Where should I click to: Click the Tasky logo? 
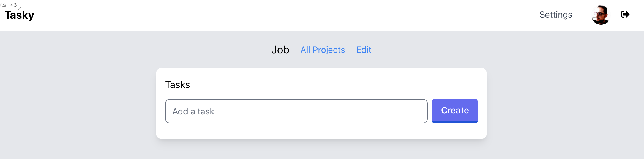[19, 15]
